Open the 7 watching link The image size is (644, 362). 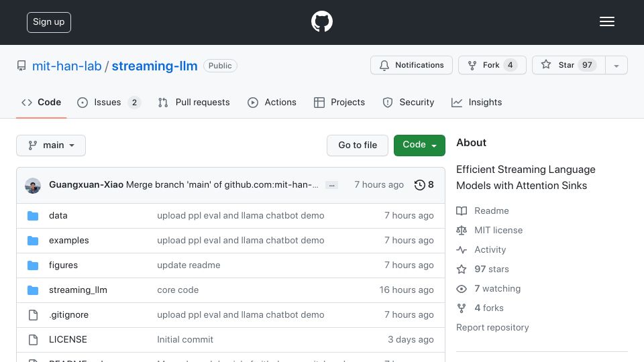coord(497,288)
